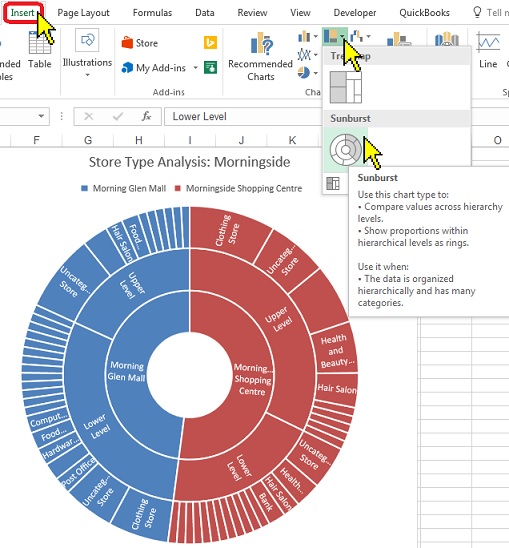Select the Review tab
Screen dimensions: 509x548
[252, 13]
